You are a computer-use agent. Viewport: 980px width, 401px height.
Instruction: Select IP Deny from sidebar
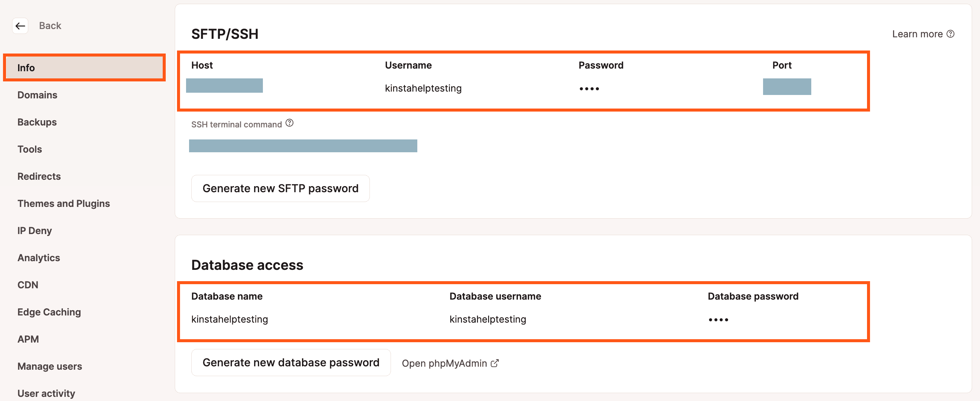(34, 230)
